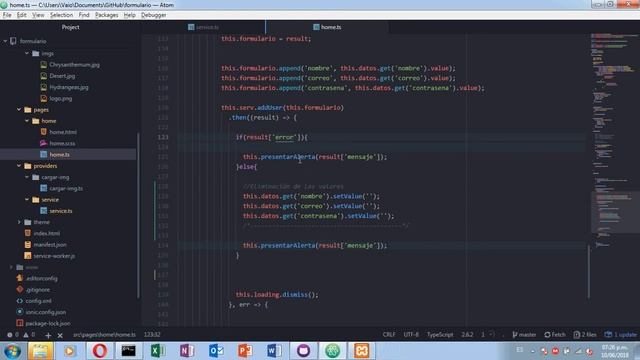Viewport: 640px width, 360px height.
Task: Expand the theme folder arrow
Action: (19, 222)
